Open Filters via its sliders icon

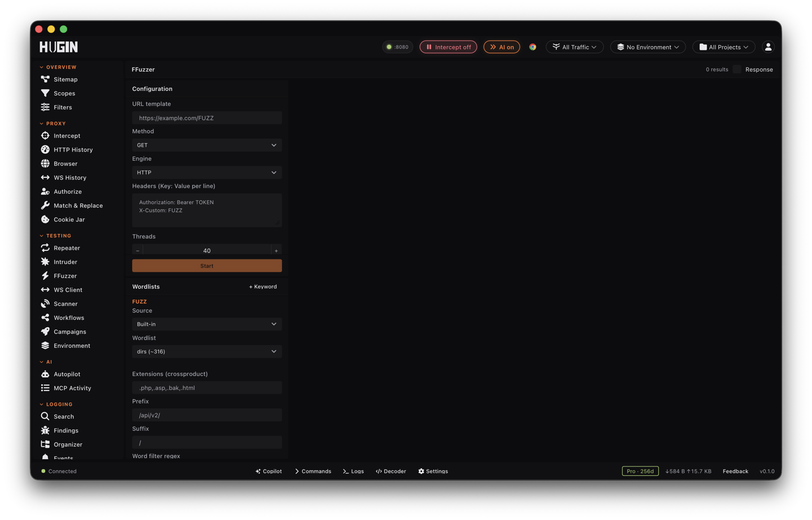tap(45, 107)
